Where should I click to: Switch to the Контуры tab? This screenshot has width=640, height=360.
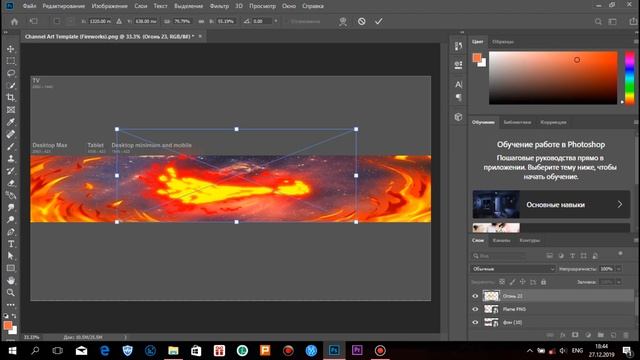529,240
